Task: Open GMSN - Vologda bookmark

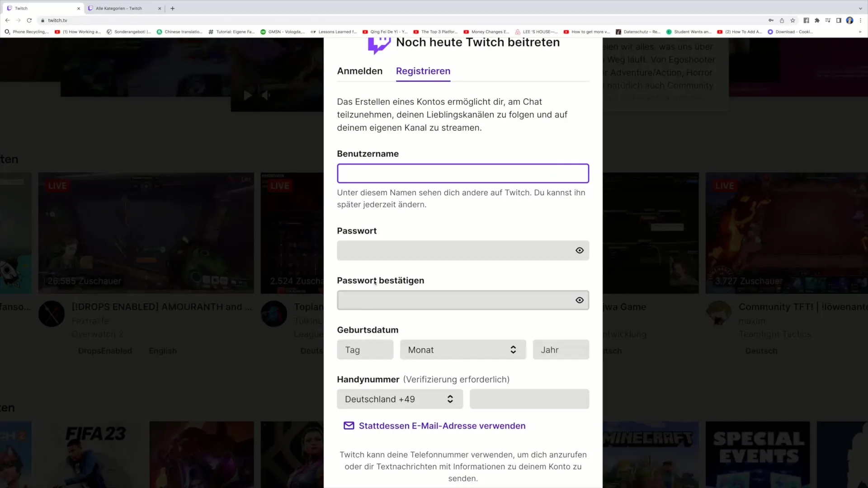Action: [x=283, y=32]
